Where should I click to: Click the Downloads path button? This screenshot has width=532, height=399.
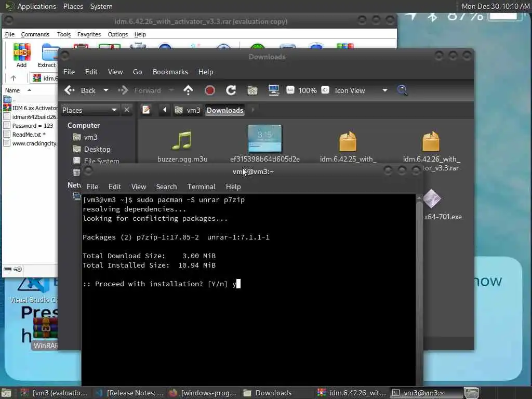(225, 110)
